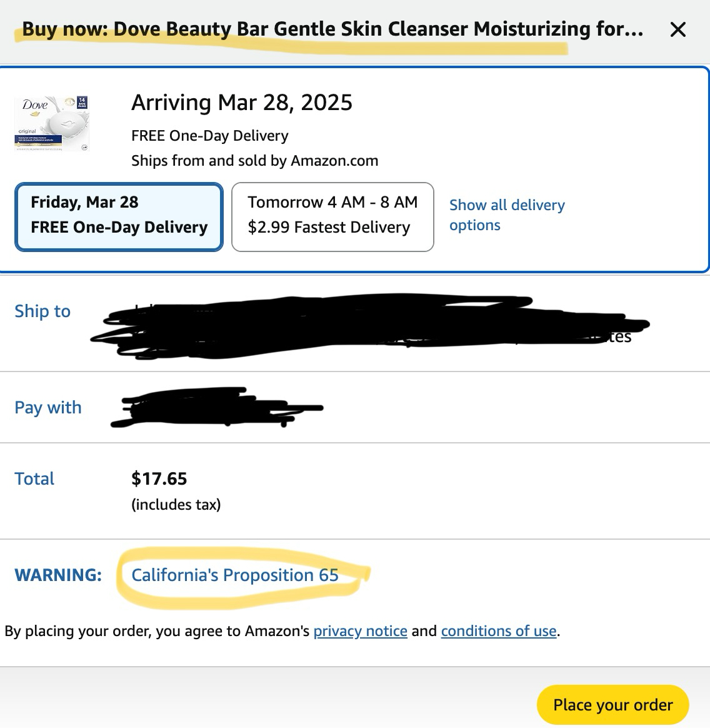710x728 pixels.
Task: Click Ships from and sold by Amazon.com
Action: [254, 161]
